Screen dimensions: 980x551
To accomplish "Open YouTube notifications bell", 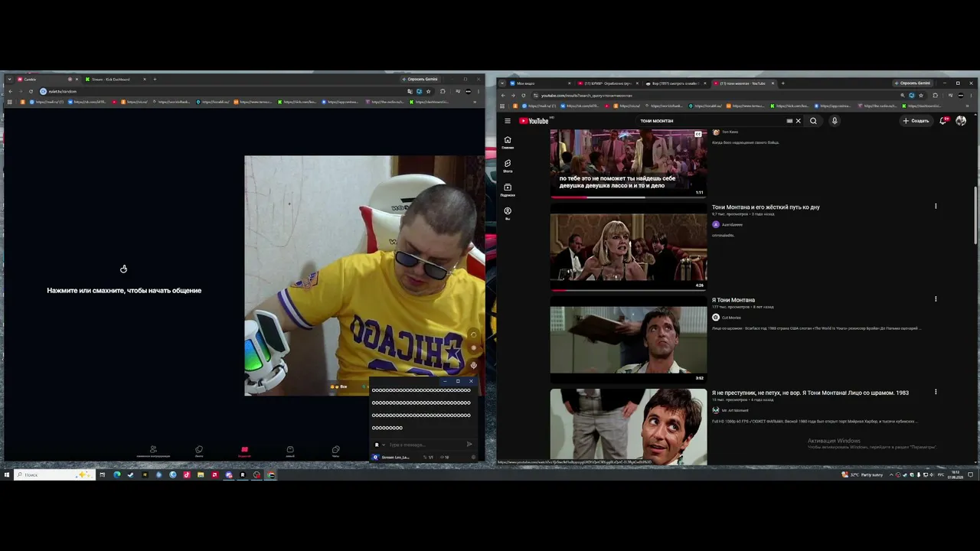I will [943, 121].
